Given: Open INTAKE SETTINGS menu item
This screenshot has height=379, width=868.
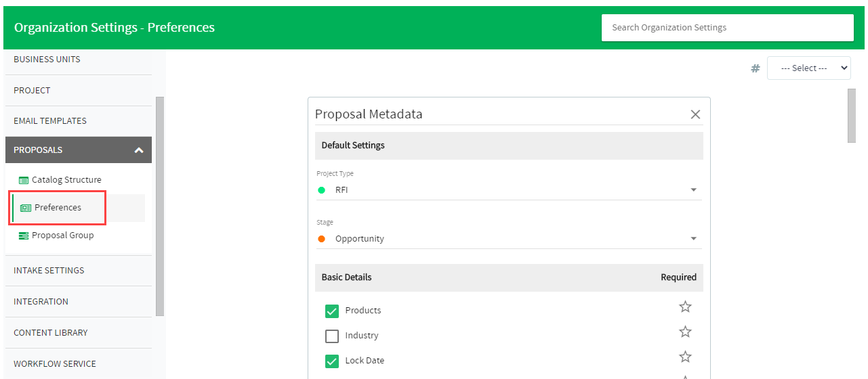Looking at the screenshot, I should (49, 271).
